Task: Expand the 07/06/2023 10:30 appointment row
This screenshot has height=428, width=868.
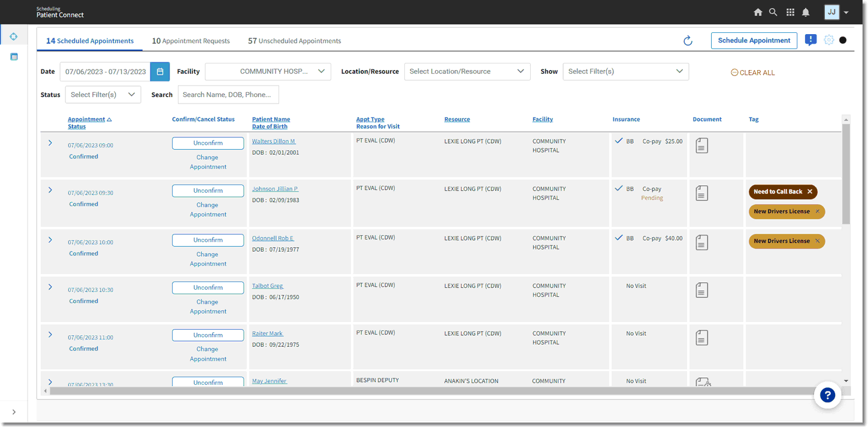Action: pos(50,287)
